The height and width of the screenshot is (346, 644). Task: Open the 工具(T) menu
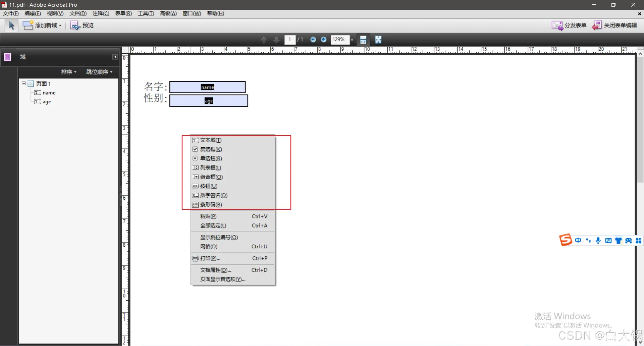(146, 13)
